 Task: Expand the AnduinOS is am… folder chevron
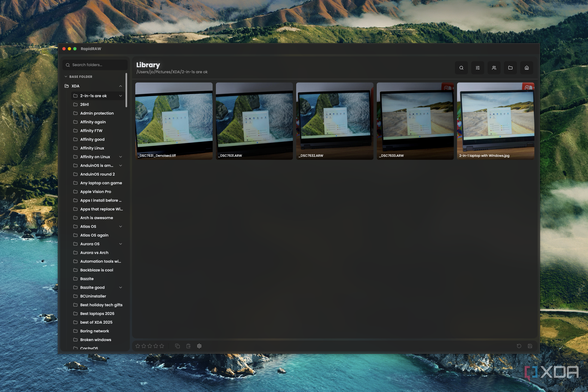tap(121, 166)
